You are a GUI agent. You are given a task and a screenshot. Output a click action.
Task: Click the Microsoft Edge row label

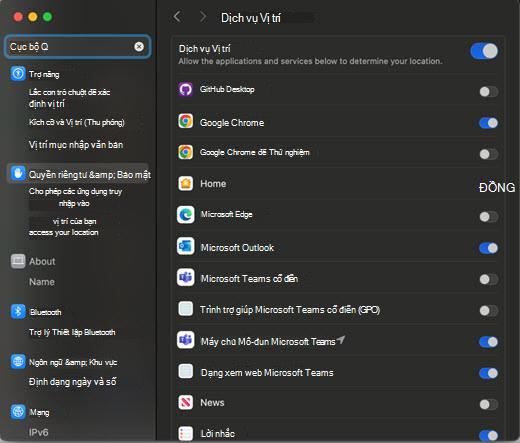pos(226,214)
